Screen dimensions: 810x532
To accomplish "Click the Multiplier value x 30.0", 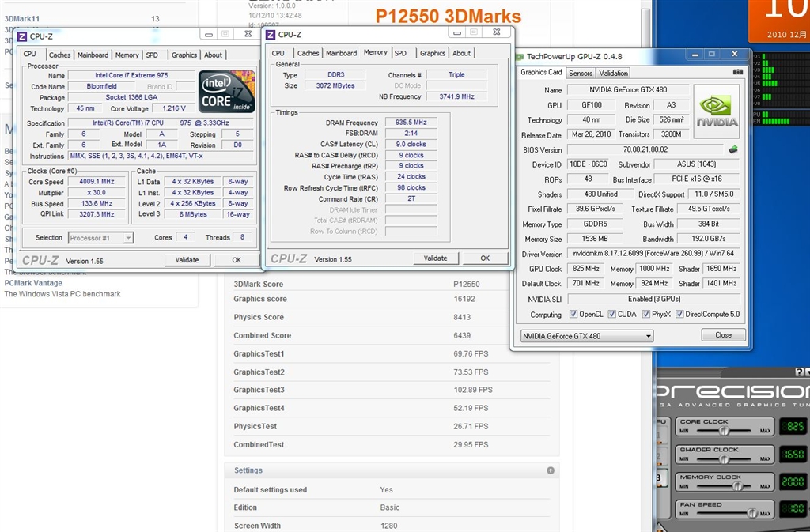I will (97, 192).
